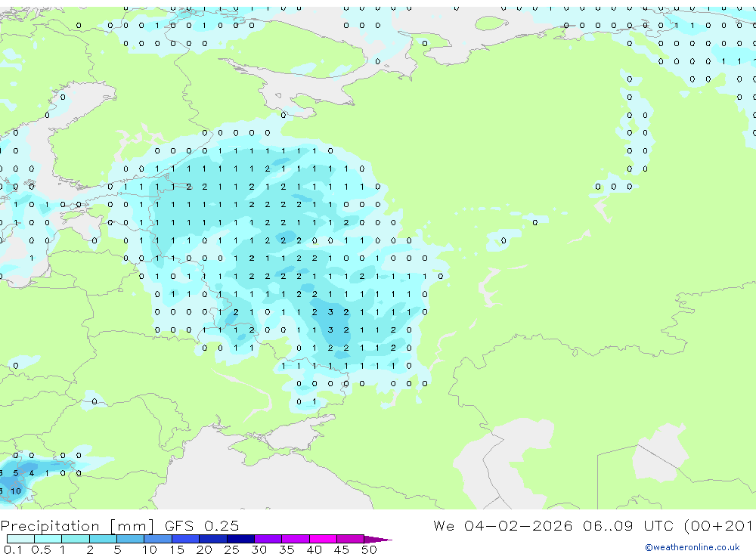Click the 1–2 mm legend color box

[x=76, y=539]
